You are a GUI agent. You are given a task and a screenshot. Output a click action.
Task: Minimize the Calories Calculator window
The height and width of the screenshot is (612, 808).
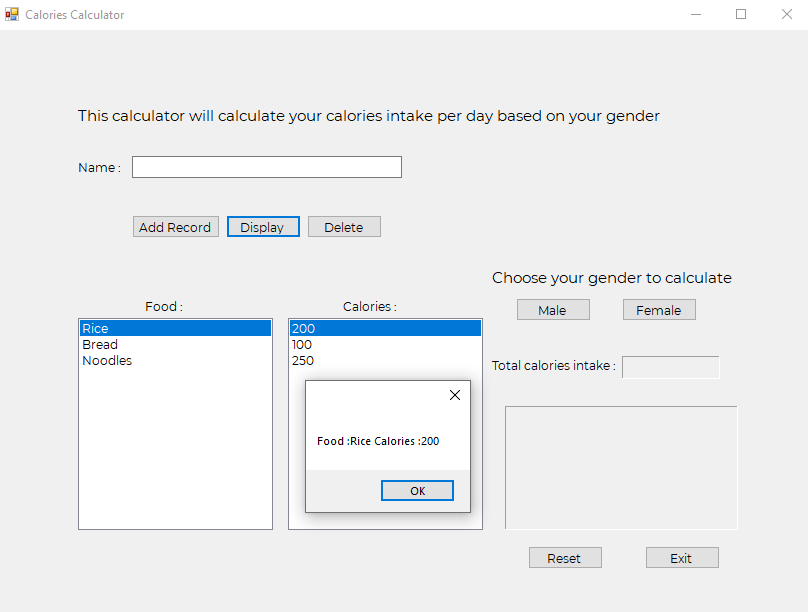coord(696,14)
